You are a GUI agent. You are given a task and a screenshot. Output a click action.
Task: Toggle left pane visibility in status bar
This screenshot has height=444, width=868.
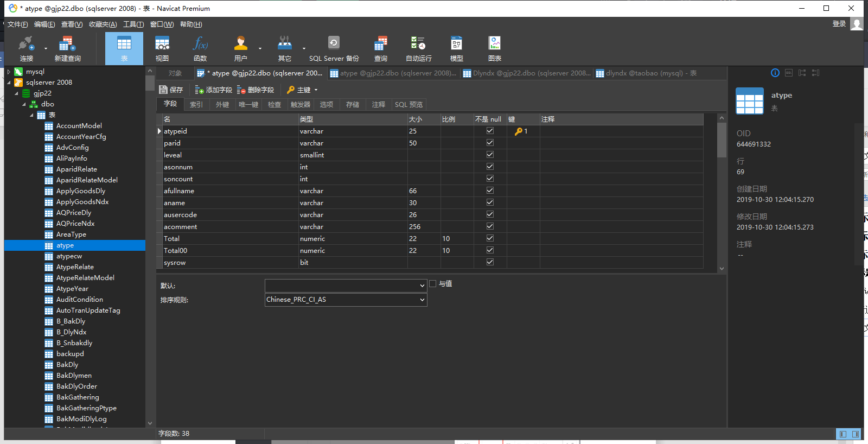(843, 434)
